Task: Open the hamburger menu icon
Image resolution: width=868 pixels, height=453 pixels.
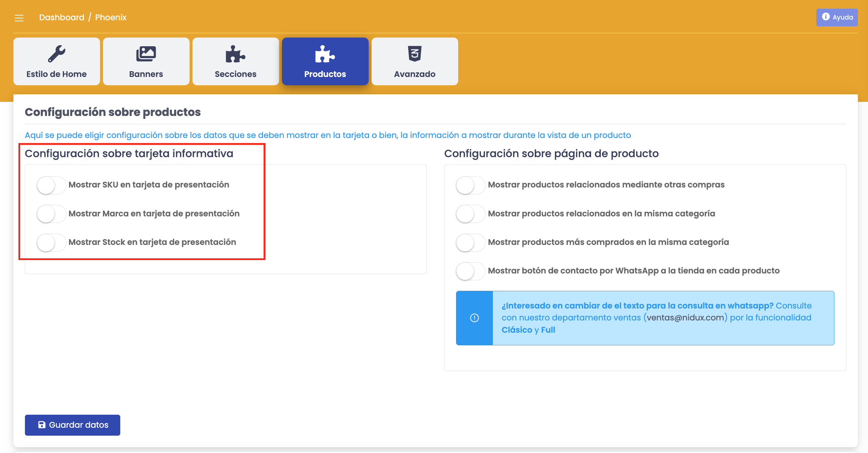Action: point(19,18)
